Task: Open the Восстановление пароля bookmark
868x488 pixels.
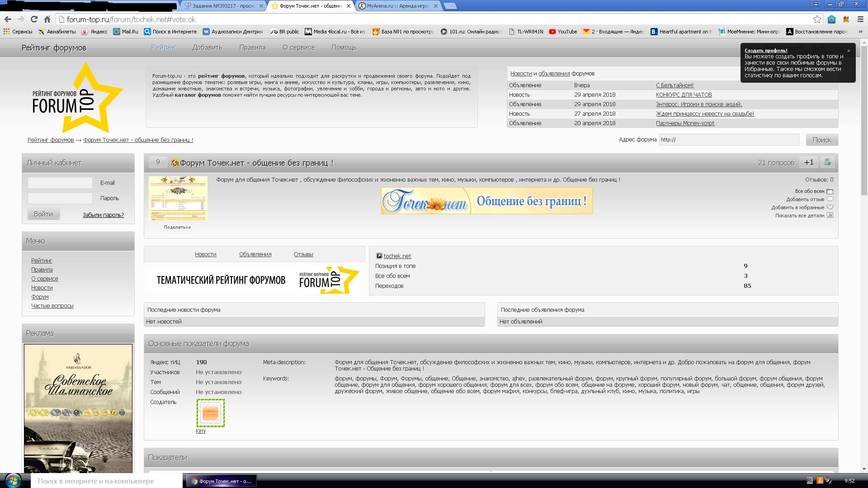Action: coord(817,32)
